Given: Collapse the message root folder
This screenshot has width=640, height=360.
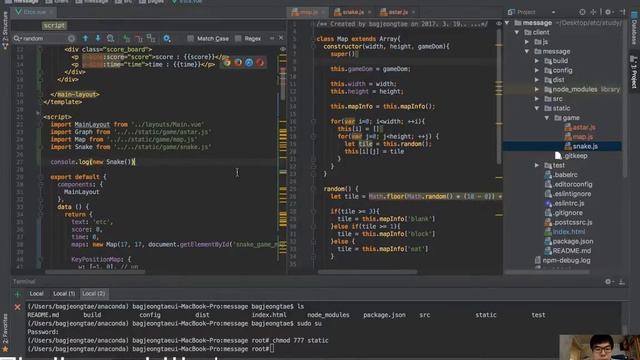Looking at the screenshot, I should point(507,23).
